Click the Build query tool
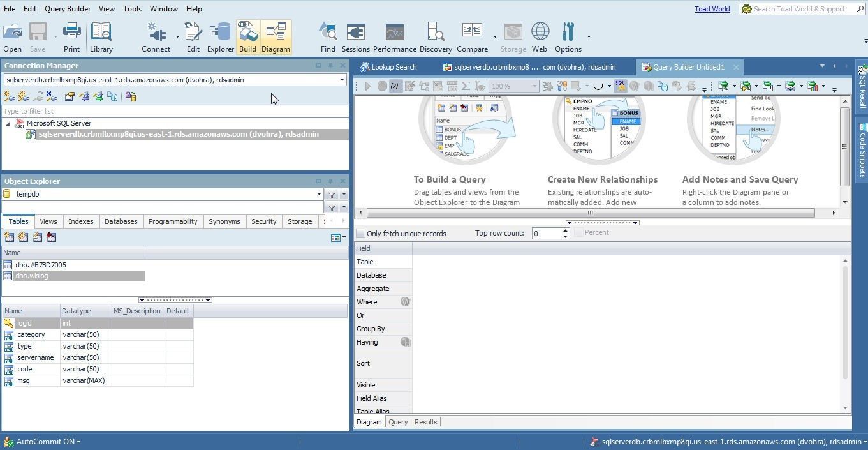The height and width of the screenshot is (450, 868). pos(247,38)
